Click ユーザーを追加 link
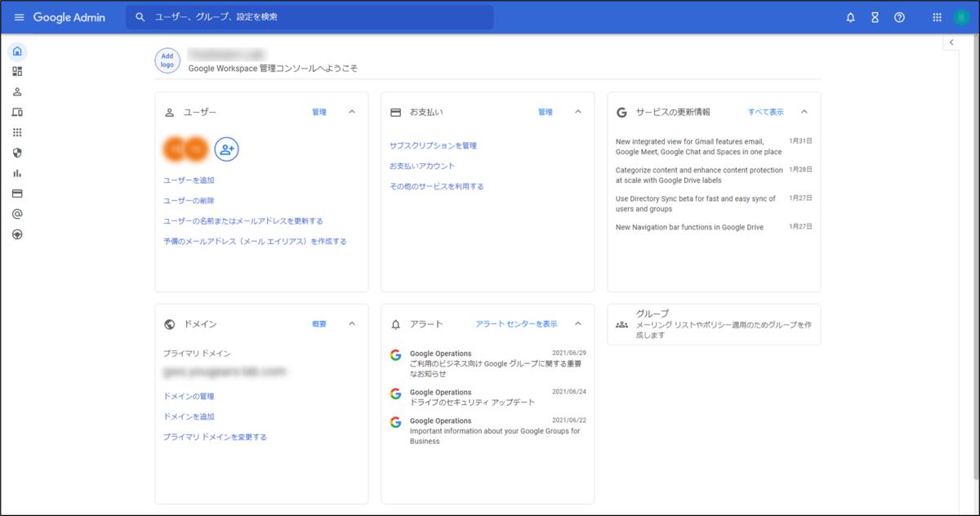Image resolution: width=980 pixels, height=516 pixels. [189, 180]
